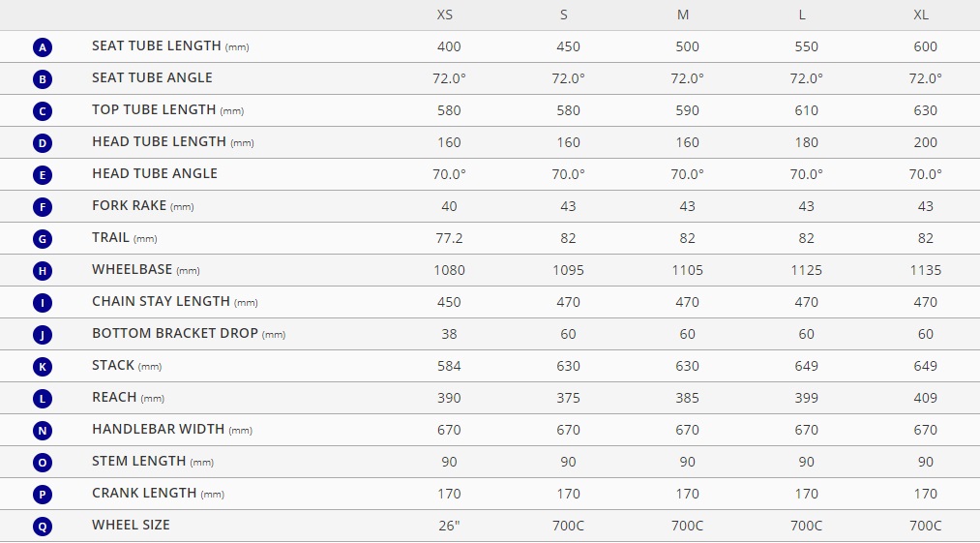The image size is (980, 543).
Task: Select the 1105 wheelbase value for M
Action: [687, 270]
